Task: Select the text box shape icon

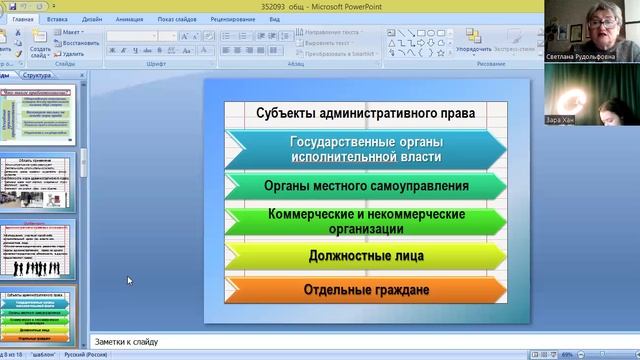Action: [x=391, y=33]
